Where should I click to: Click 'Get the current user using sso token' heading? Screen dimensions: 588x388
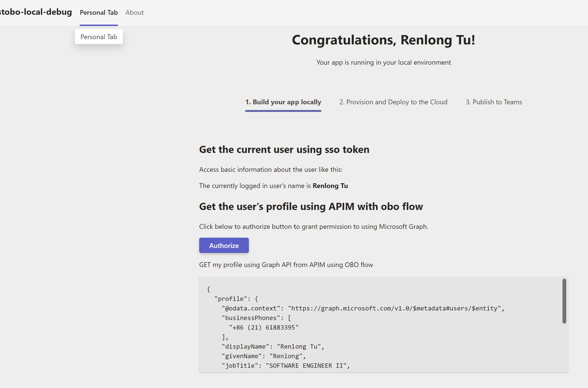click(284, 149)
